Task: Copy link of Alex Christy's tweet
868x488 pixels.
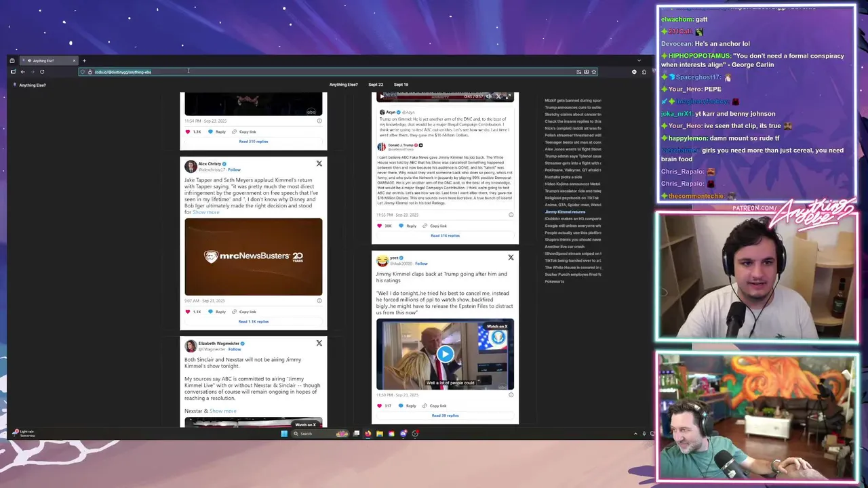Action: (244, 312)
